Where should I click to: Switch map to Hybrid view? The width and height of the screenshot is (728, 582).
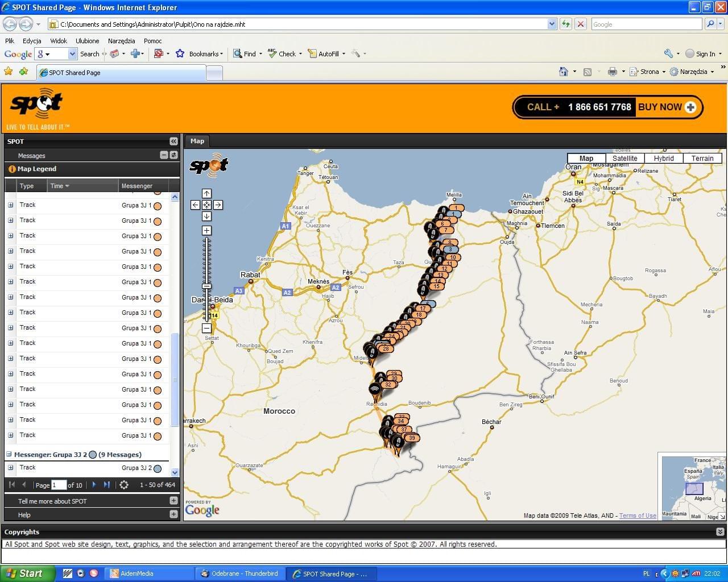pyautogui.click(x=664, y=159)
